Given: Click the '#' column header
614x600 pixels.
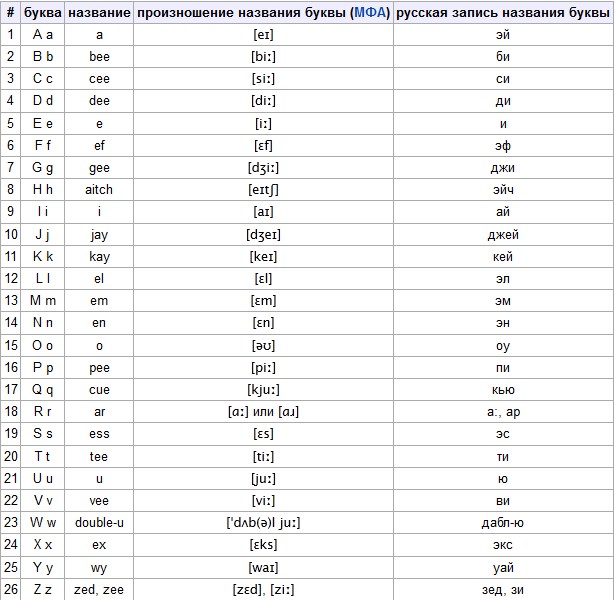Looking at the screenshot, I should coord(10,13).
